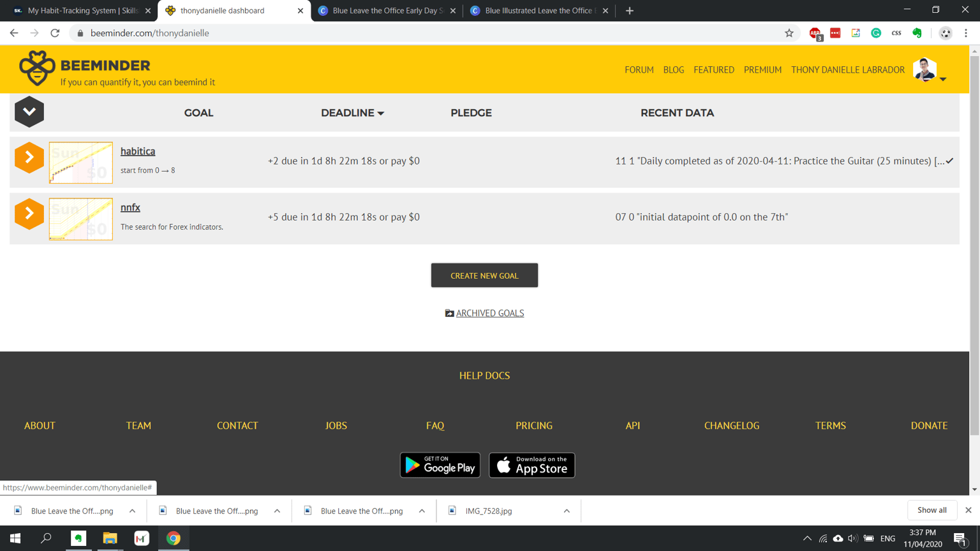Open the Donate footer link
This screenshot has height=551, width=980.
click(929, 425)
